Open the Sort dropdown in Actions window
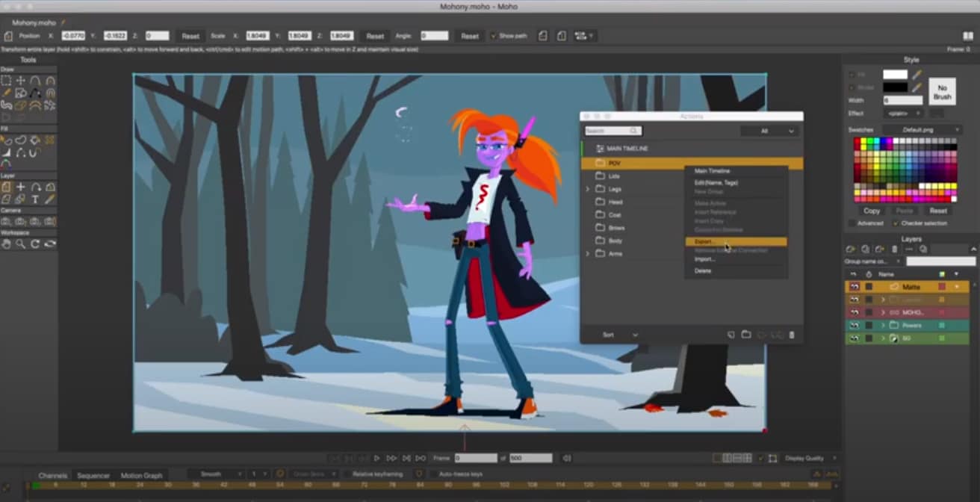Viewport: 980px width, 502px height. [620, 335]
